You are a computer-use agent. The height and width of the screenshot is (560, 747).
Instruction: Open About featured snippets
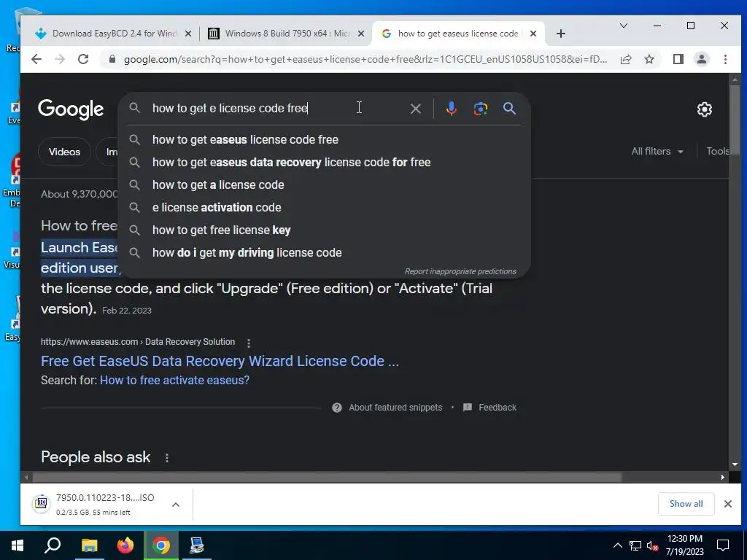(387, 408)
